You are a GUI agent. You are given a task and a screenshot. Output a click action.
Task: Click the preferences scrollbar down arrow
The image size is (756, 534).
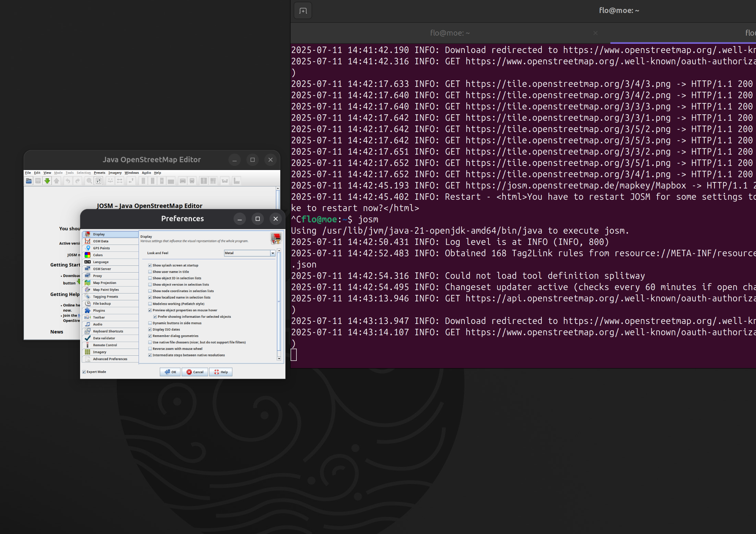[279, 359]
